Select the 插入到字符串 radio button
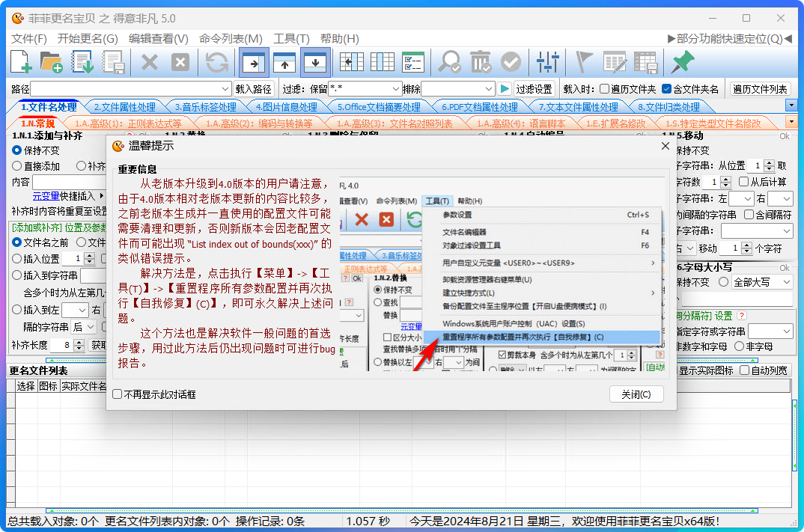 click(x=16, y=275)
